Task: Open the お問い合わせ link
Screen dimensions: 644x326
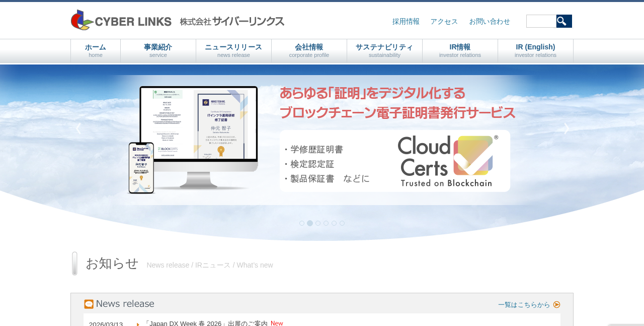Action: point(490,22)
